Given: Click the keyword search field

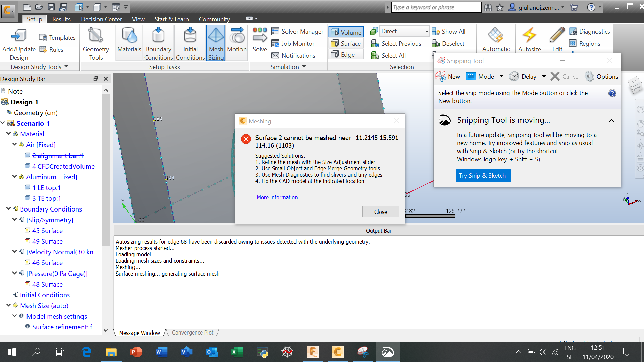Looking at the screenshot, I should [436, 7].
